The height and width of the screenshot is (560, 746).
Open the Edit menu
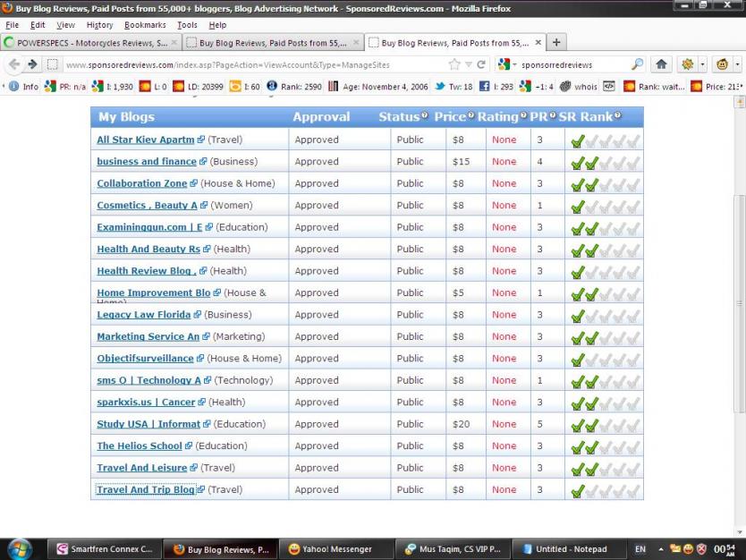[x=38, y=25]
